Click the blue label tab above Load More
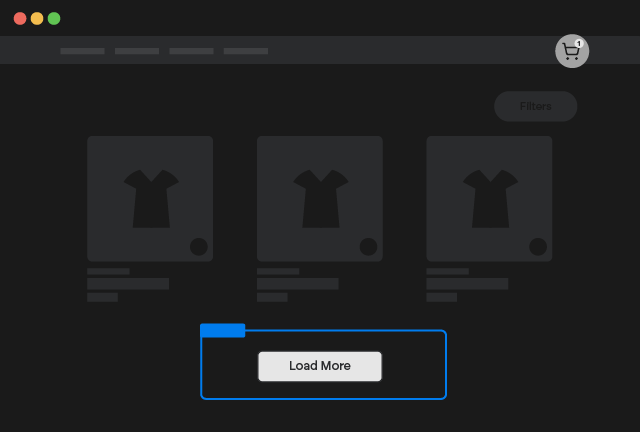Image resolution: width=640 pixels, height=432 pixels. (223, 330)
